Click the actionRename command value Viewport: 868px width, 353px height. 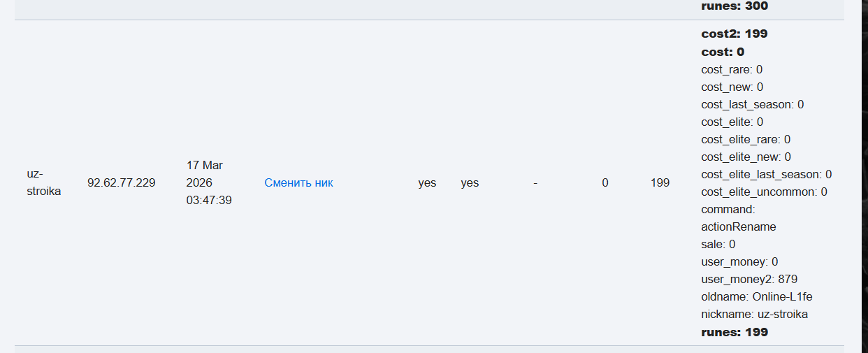coord(738,226)
